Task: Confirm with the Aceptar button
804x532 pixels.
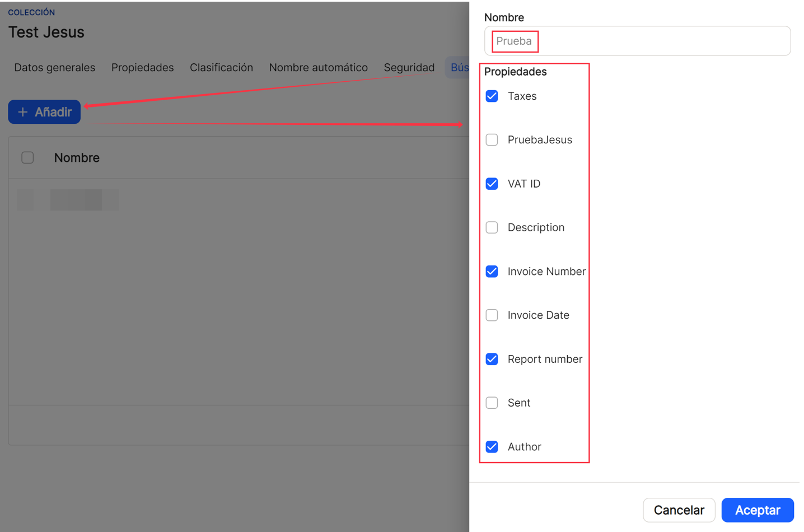Action: (758, 510)
